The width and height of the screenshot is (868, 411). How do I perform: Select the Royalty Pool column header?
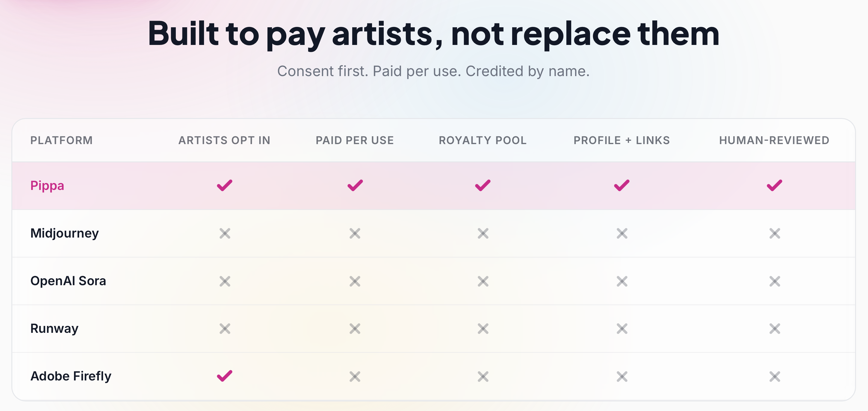pyautogui.click(x=483, y=140)
